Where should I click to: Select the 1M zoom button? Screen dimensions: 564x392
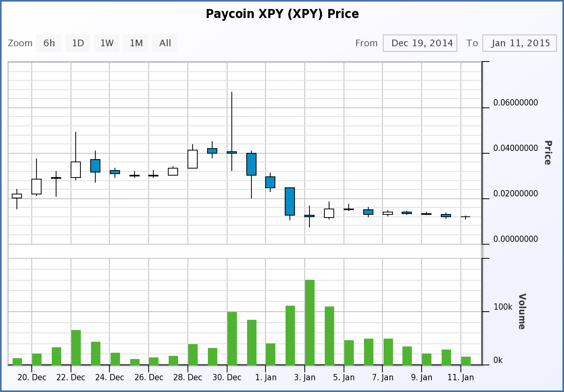[x=136, y=43]
